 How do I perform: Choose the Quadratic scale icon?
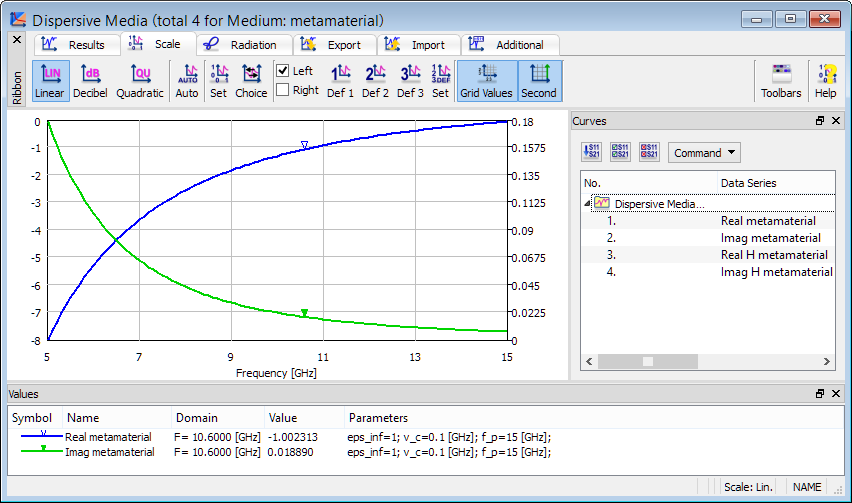(x=140, y=81)
